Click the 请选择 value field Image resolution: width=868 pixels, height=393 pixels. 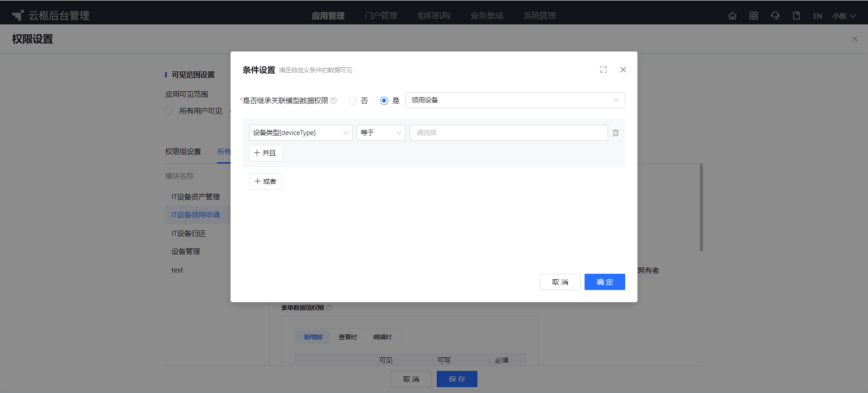[509, 133]
